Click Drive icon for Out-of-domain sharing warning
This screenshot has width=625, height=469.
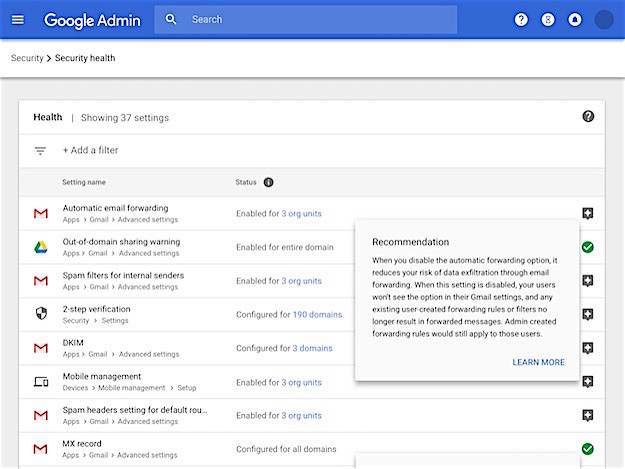pyautogui.click(x=41, y=247)
